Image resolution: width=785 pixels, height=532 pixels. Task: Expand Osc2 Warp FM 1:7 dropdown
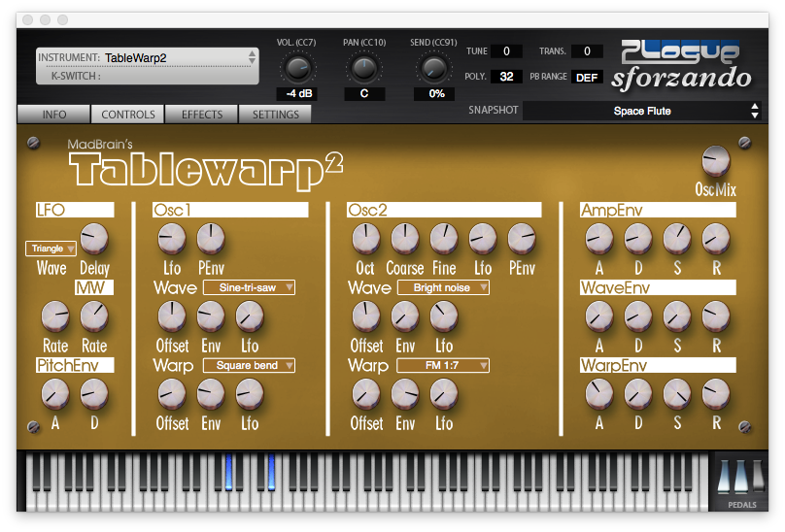[x=443, y=366]
